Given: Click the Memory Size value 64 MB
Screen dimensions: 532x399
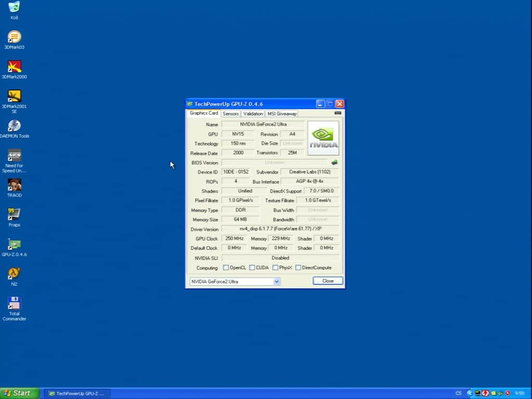Looking at the screenshot, I should 240,220.
